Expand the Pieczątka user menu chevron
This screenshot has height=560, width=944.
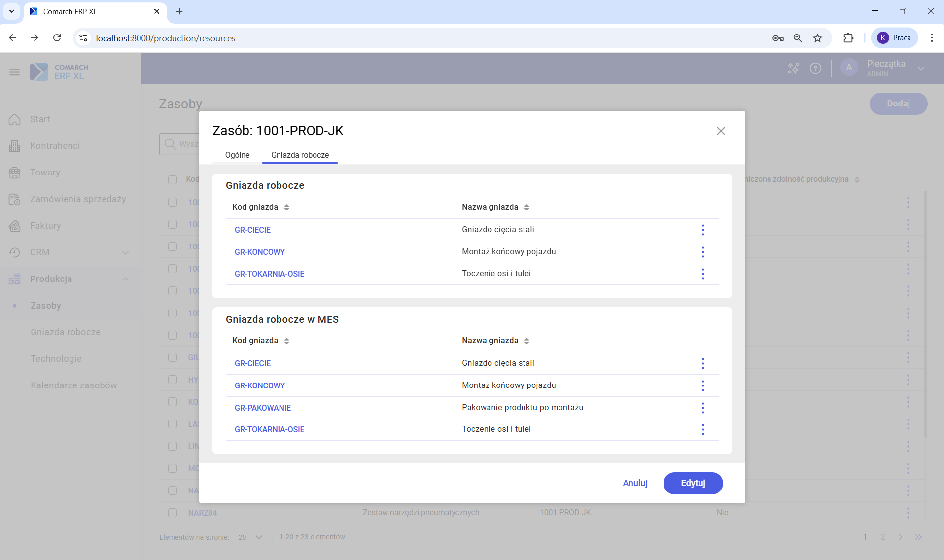[921, 69]
